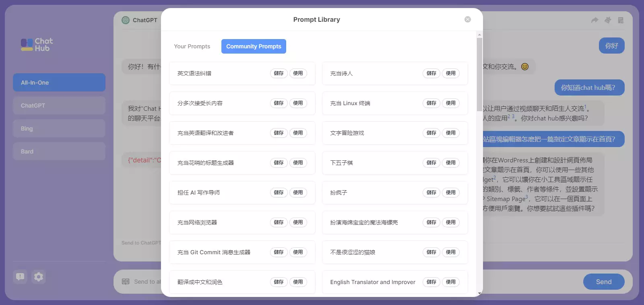
Task: Open All-In-One in the sidebar
Action: click(x=59, y=83)
